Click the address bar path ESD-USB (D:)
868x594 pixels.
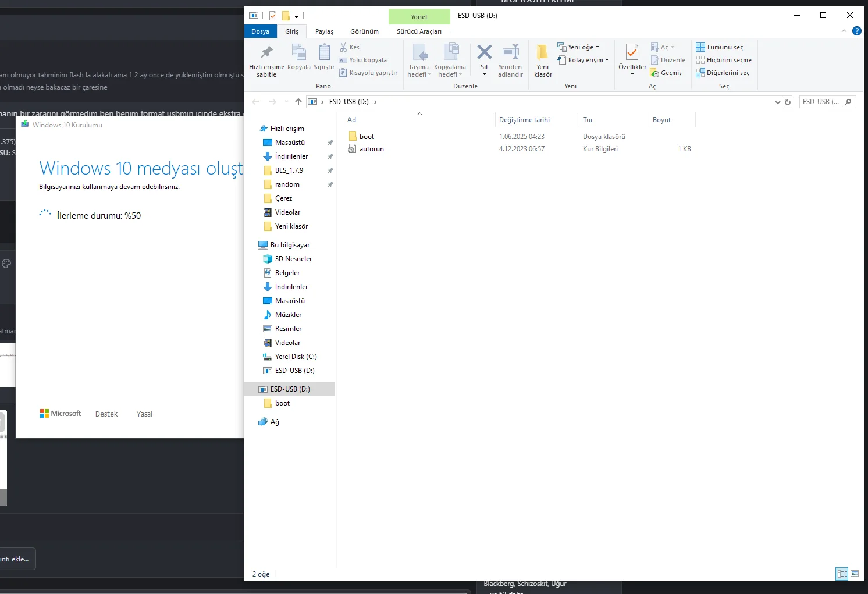pos(348,102)
